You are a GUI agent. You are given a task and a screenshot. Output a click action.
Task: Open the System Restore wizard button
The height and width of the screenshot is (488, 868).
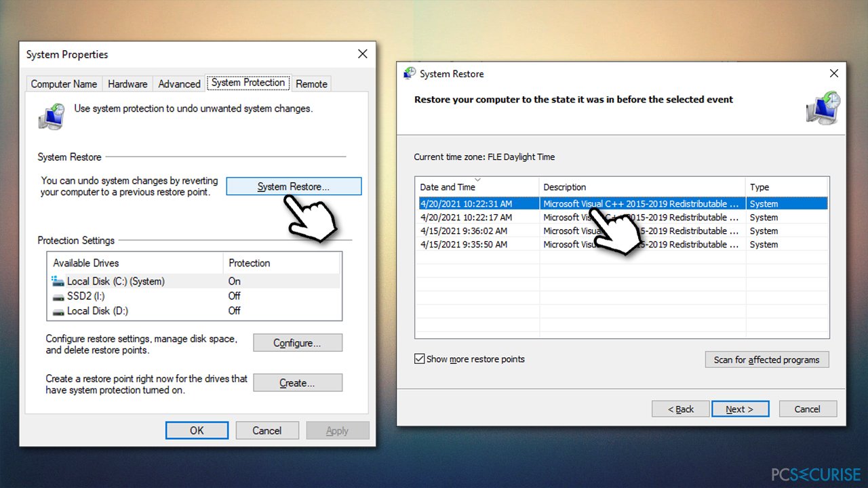(x=294, y=186)
